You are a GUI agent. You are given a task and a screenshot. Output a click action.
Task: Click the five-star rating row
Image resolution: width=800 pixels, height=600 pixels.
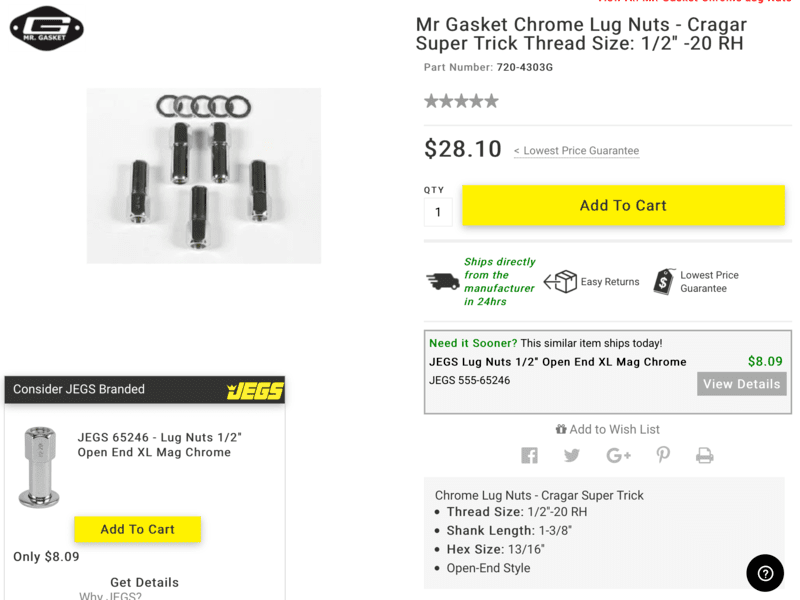pyautogui.click(x=461, y=101)
